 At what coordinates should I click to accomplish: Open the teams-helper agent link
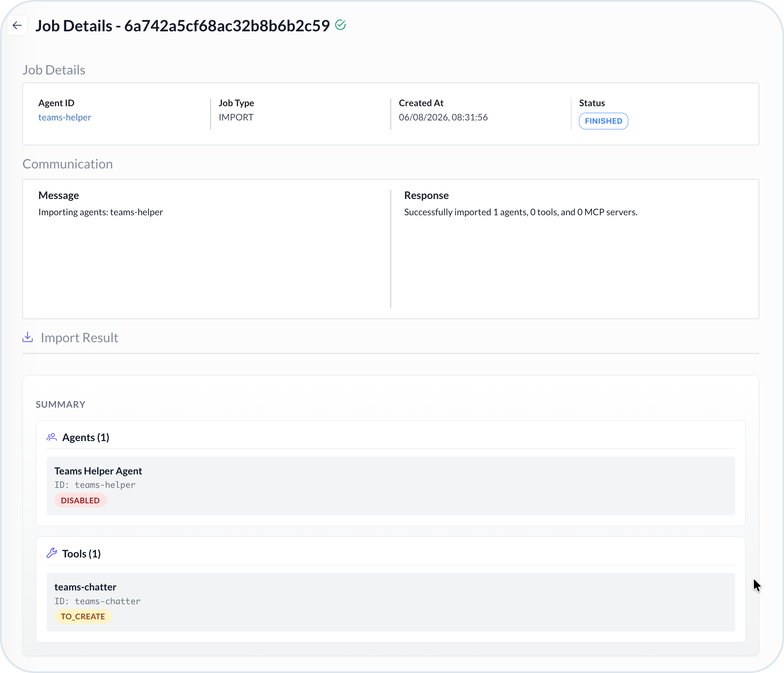(x=65, y=117)
